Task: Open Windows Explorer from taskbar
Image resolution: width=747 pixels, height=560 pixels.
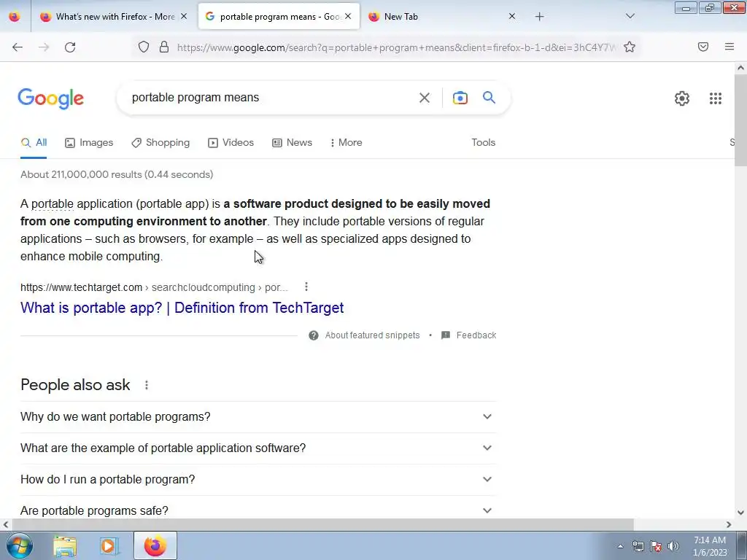Action: [65, 545]
